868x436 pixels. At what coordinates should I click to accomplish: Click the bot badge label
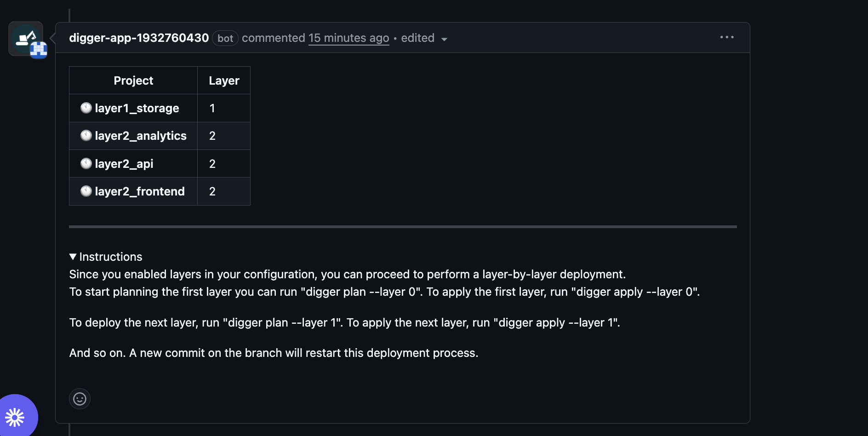(x=225, y=38)
